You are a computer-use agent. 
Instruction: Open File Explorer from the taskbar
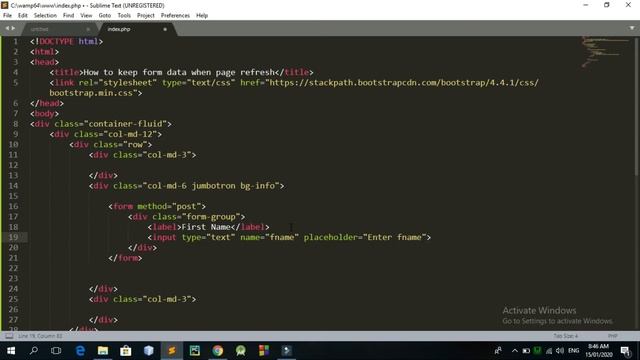pos(103,351)
